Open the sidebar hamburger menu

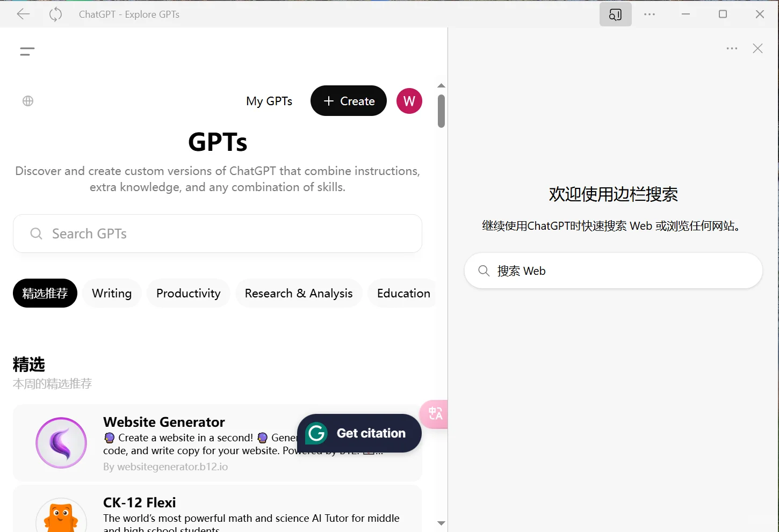[x=27, y=51]
